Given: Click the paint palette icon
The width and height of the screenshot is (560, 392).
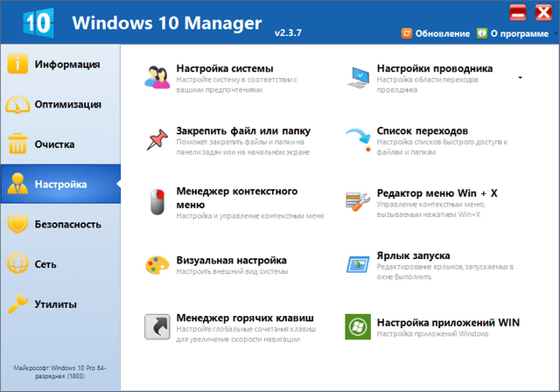Looking at the screenshot, I should click(x=157, y=265).
